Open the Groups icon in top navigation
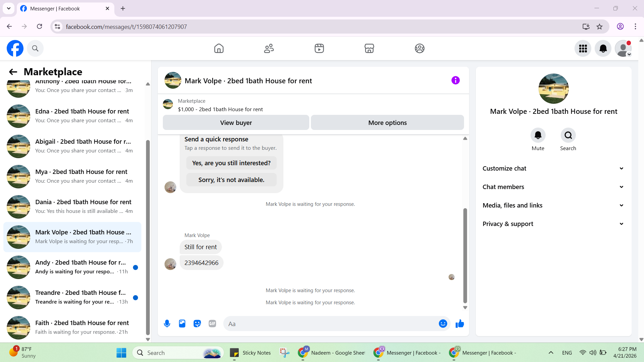Screen dimensions: 644x362 click(x=420, y=48)
